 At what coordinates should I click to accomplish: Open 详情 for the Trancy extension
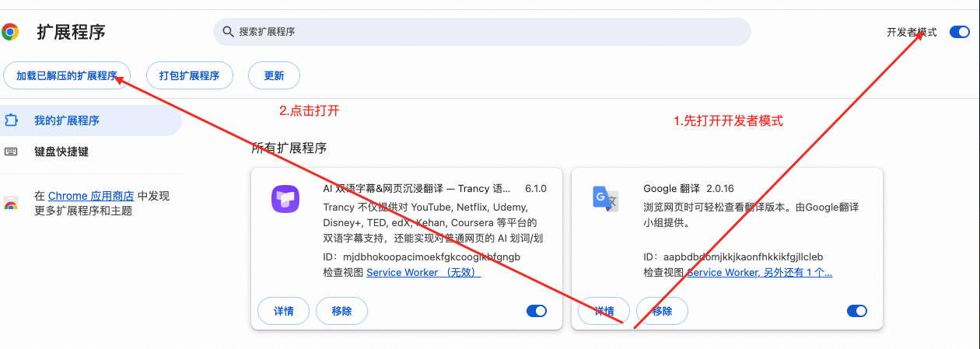pyautogui.click(x=283, y=311)
